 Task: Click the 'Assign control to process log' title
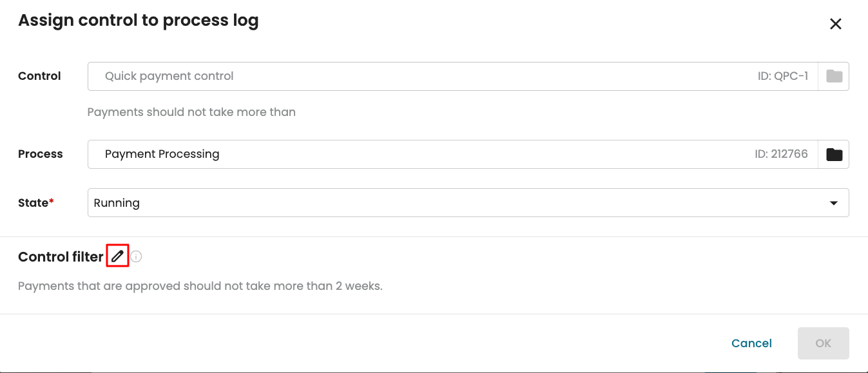point(139,21)
